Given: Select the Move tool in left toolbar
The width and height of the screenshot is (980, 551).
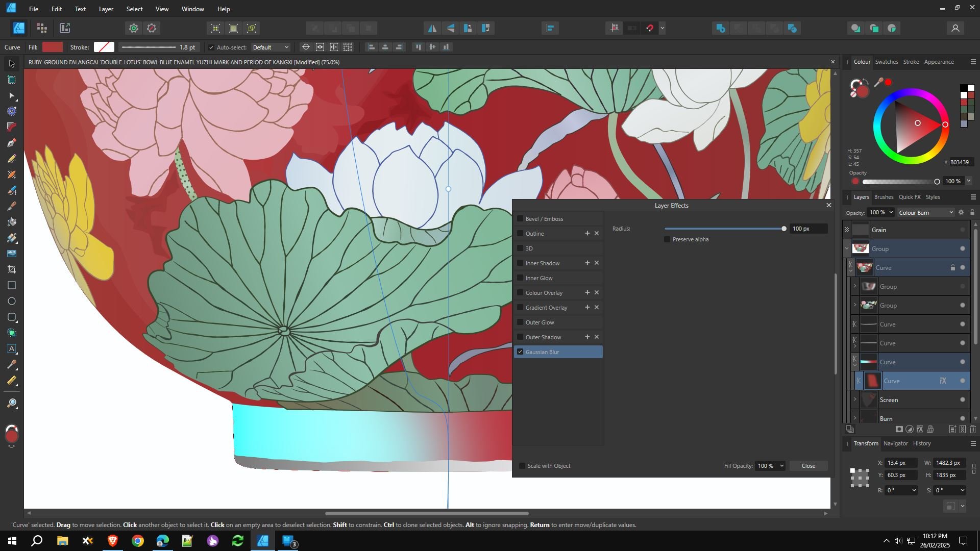Looking at the screenshot, I should point(12,64).
